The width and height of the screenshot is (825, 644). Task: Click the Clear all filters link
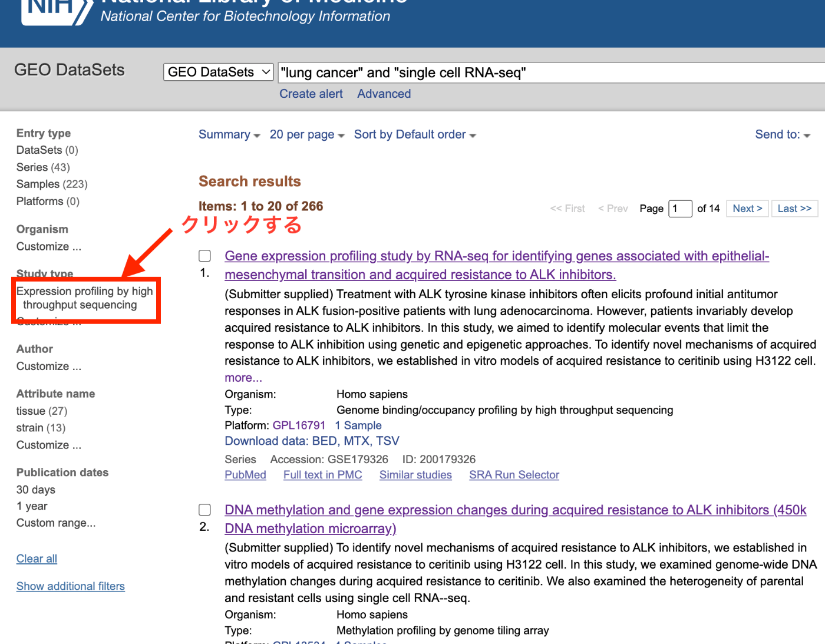point(37,559)
